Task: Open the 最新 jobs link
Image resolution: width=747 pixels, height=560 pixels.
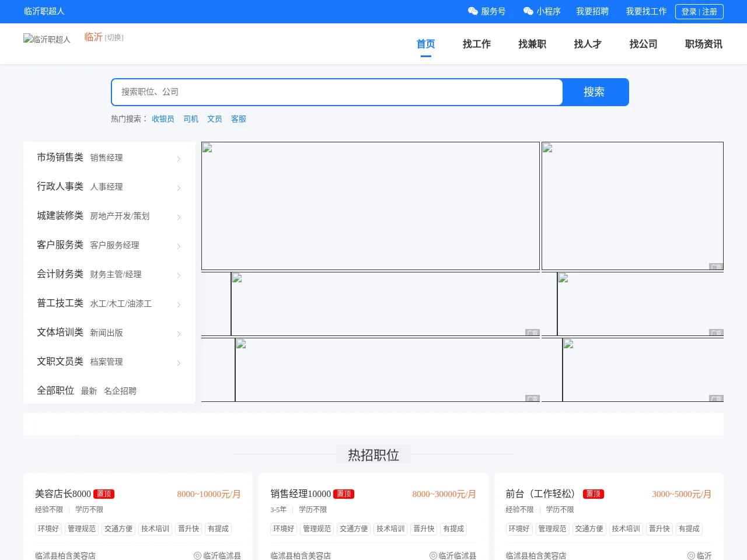Action: [89, 391]
